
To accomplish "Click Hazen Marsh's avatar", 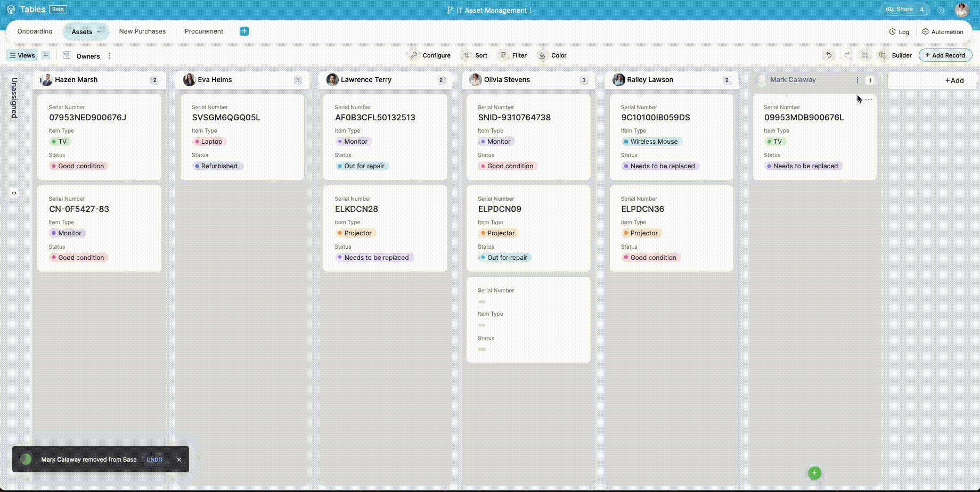I will (x=46, y=80).
